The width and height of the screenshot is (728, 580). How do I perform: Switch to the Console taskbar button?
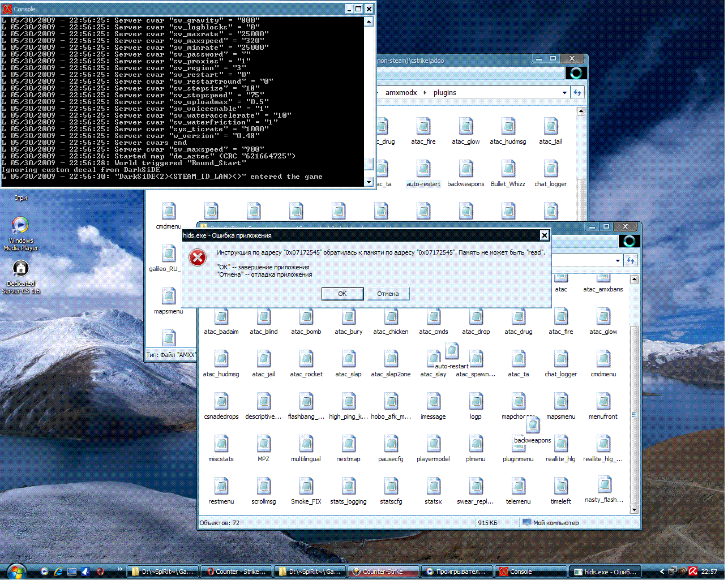point(531,572)
